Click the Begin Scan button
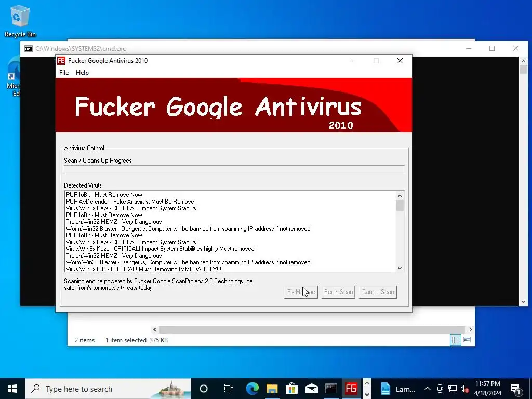 338,292
